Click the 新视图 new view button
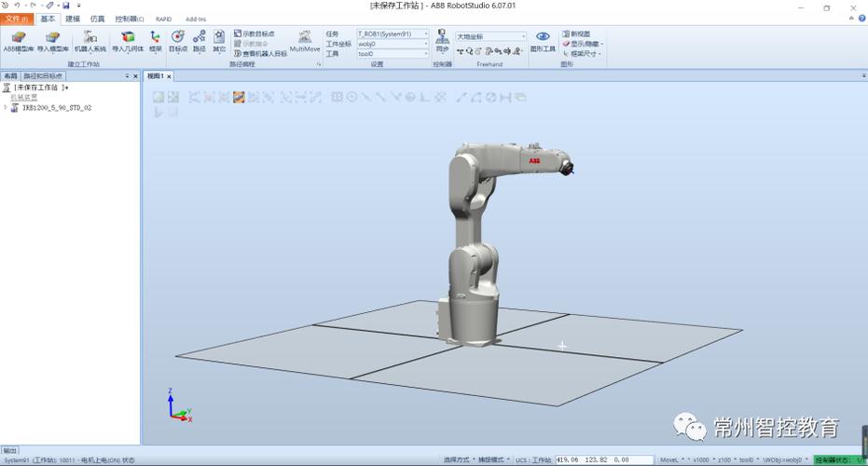The image size is (868, 466). click(x=576, y=34)
